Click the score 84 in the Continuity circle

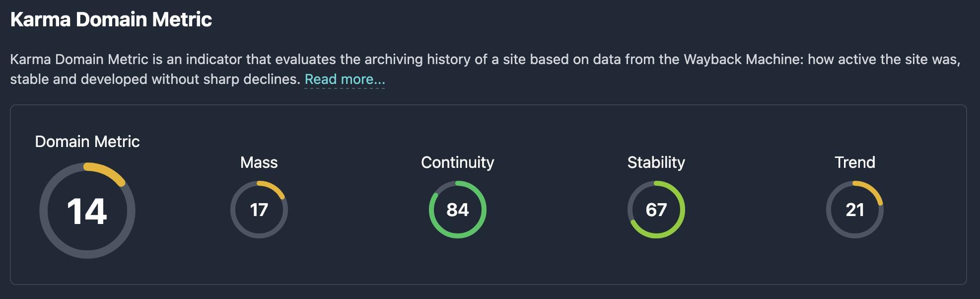click(x=457, y=210)
